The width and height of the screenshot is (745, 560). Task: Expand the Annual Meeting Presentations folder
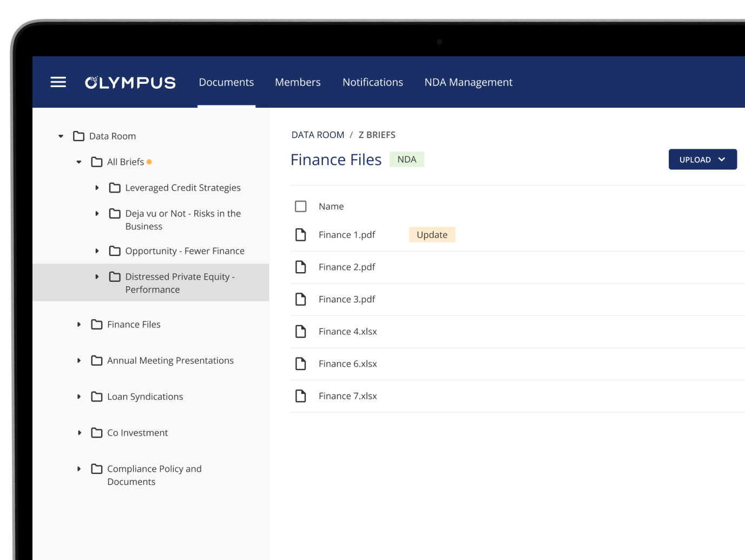(79, 360)
